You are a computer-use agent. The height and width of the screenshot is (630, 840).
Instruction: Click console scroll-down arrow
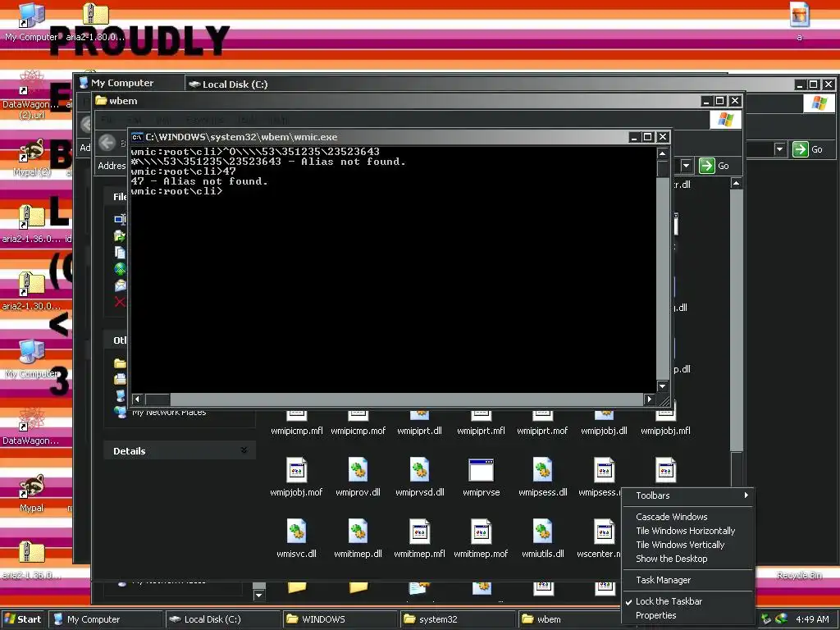click(x=662, y=386)
